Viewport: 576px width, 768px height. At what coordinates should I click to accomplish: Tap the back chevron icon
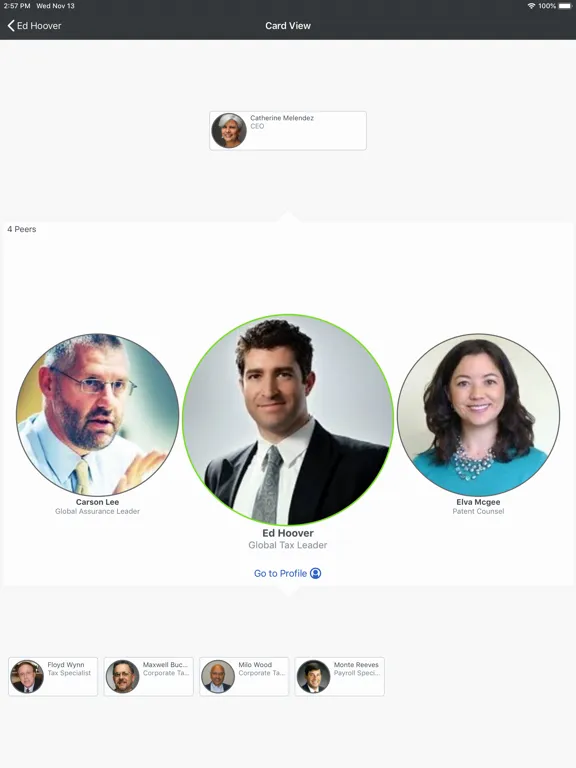tap(11, 25)
